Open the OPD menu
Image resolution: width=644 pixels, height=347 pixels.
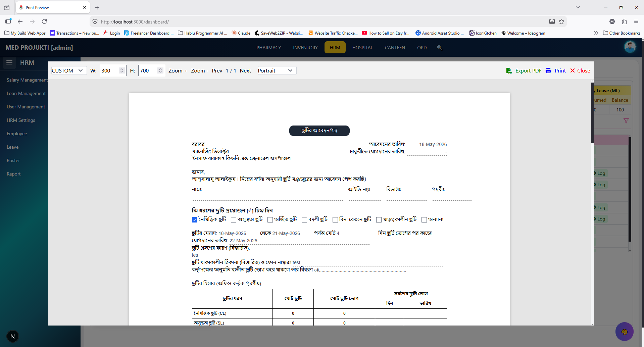422,48
